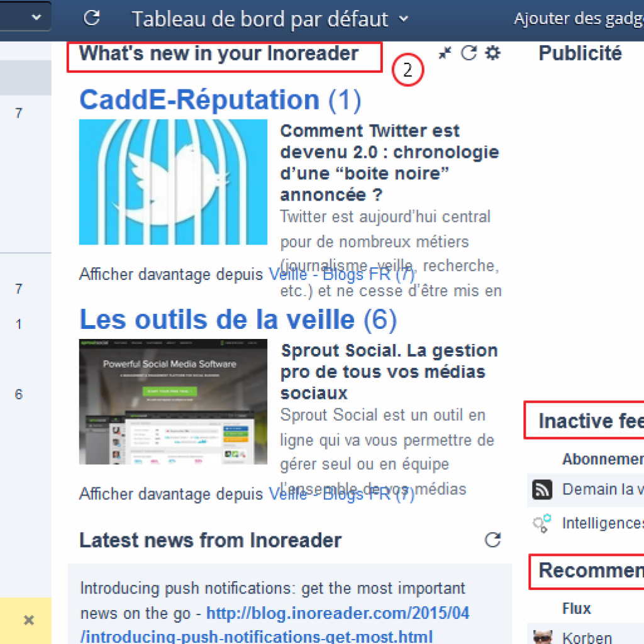Open Veille - Blogs FR (7) link under Les outils
Image resolution: width=644 pixels, height=644 pixels.
coord(341,494)
